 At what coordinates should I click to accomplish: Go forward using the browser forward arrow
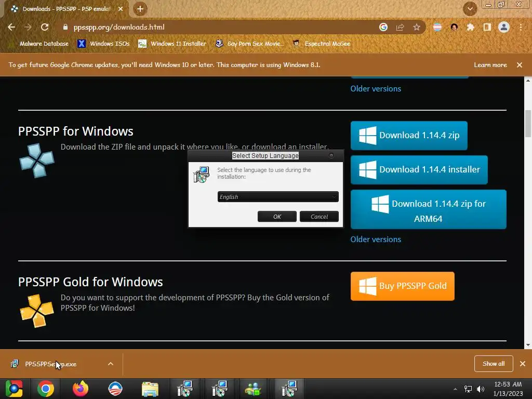click(x=28, y=27)
